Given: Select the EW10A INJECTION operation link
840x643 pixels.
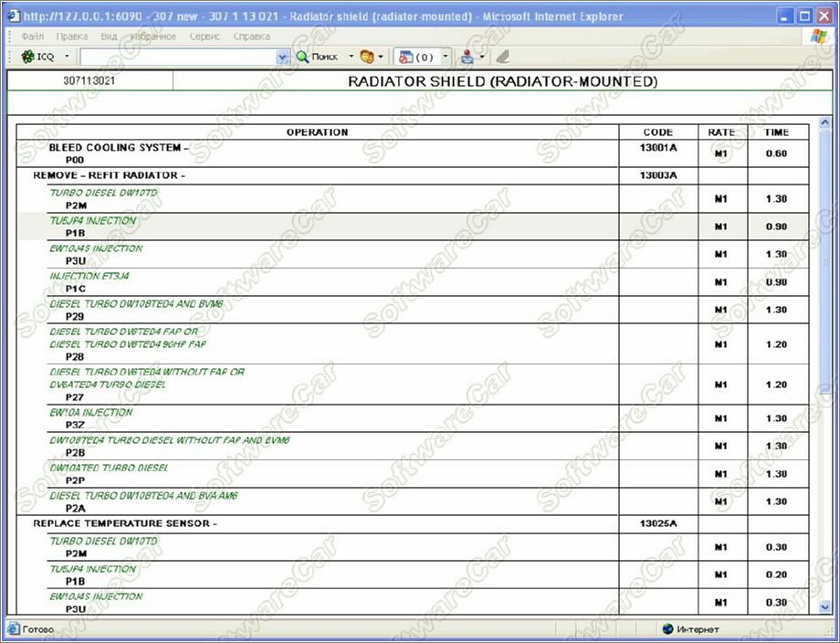Looking at the screenshot, I should coord(91,413).
